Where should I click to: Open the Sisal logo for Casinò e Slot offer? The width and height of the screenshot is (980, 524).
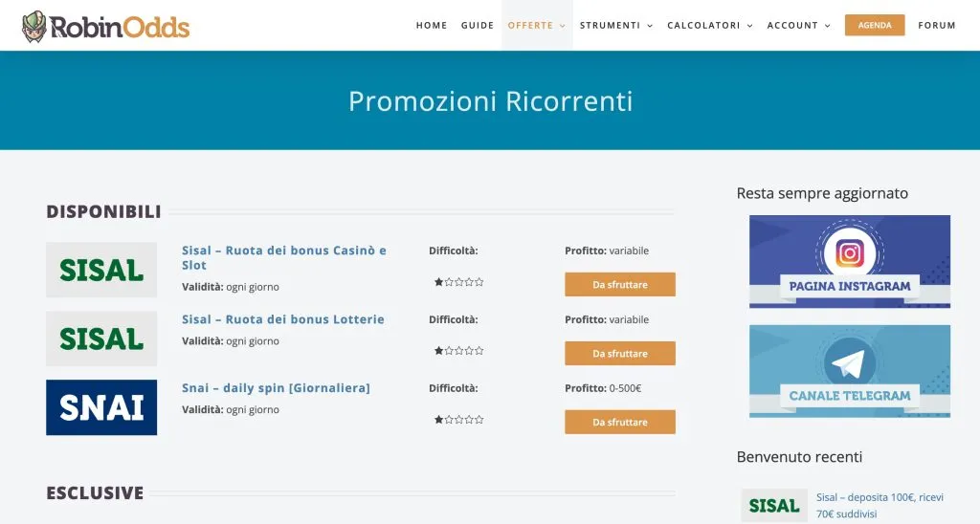101,270
